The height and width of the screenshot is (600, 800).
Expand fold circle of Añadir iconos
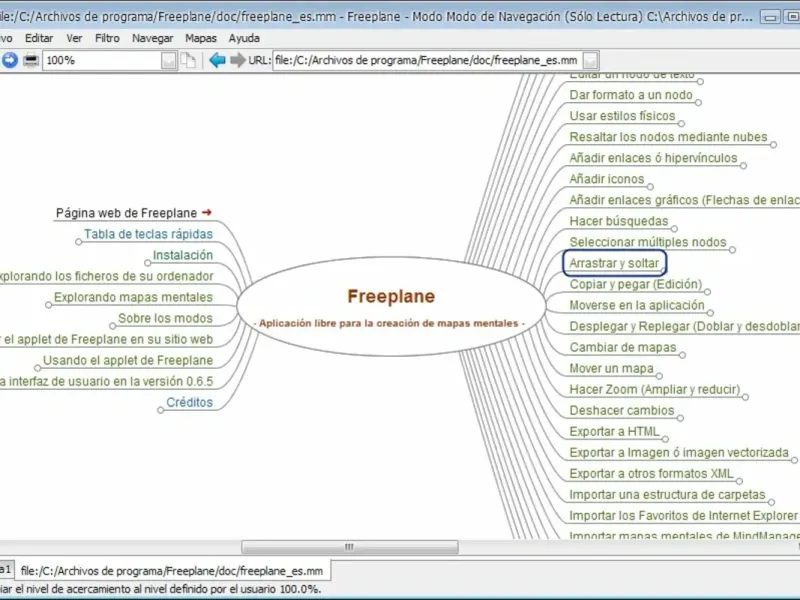(650, 187)
